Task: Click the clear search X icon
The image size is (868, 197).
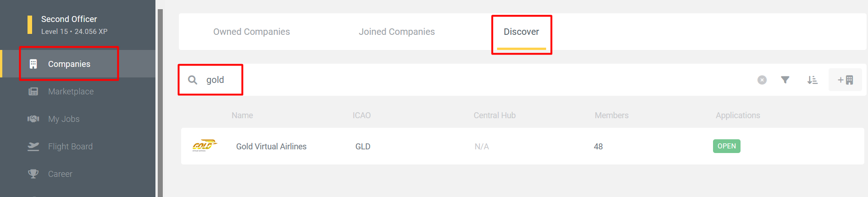Action: [x=762, y=80]
